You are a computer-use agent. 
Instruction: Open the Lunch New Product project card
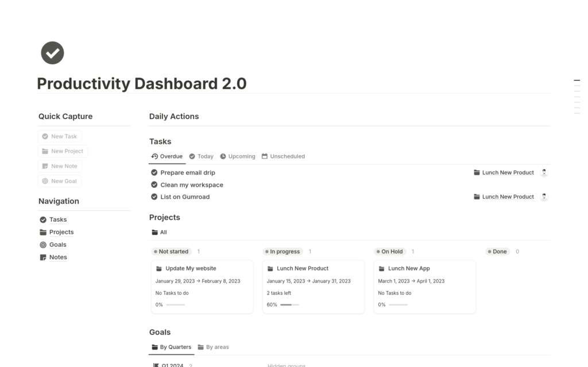click(x=313, y=287)
